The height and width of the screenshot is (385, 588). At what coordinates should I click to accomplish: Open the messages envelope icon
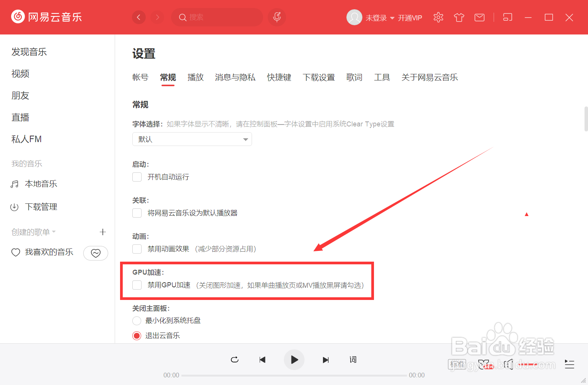479,17
